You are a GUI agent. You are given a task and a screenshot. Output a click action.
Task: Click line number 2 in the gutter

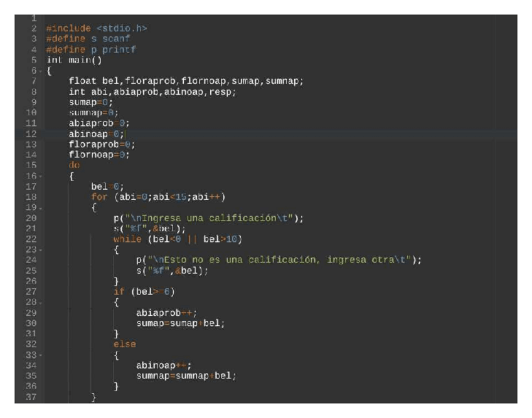click(34, 28)
